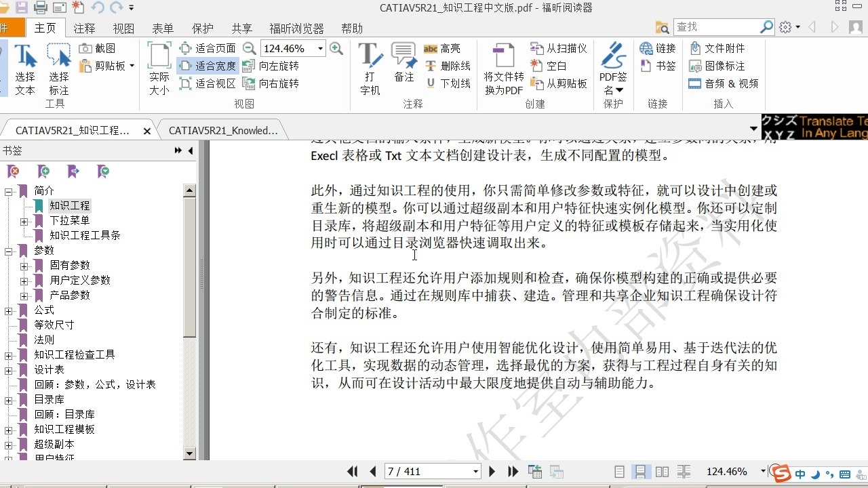The image size is (868, 488).
Task: Toggle 适合宽度 fit width
Action: pyautogui.click(x=208, y=66)
